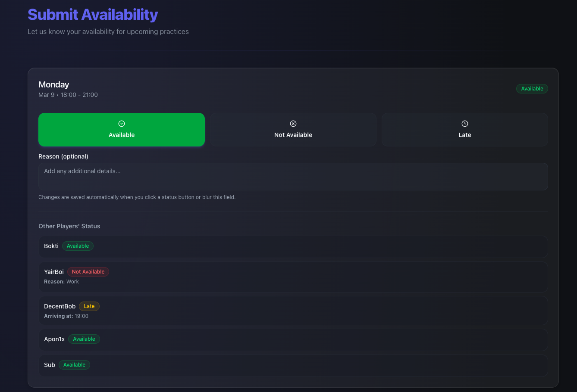Click the Monday day heading
This screenshot has width=577, height=392.
click(x=53, y=84)
